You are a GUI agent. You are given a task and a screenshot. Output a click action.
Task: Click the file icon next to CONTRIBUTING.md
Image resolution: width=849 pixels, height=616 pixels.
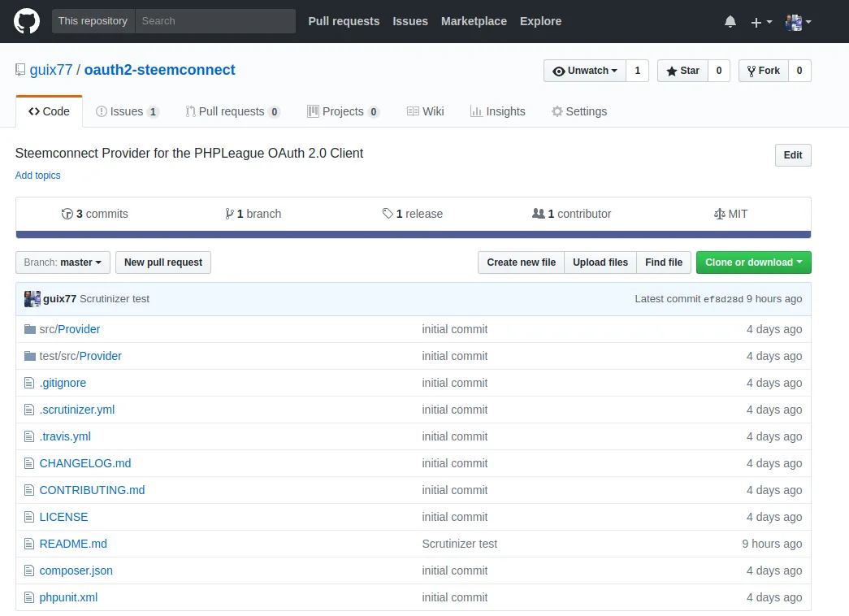pyautogui.click(x=29, y=490)
